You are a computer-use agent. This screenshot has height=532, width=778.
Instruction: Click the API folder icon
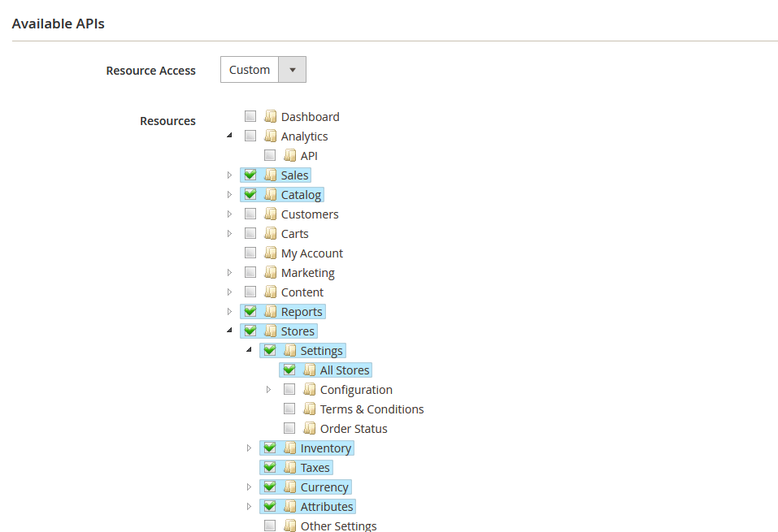tap(289, 155)
